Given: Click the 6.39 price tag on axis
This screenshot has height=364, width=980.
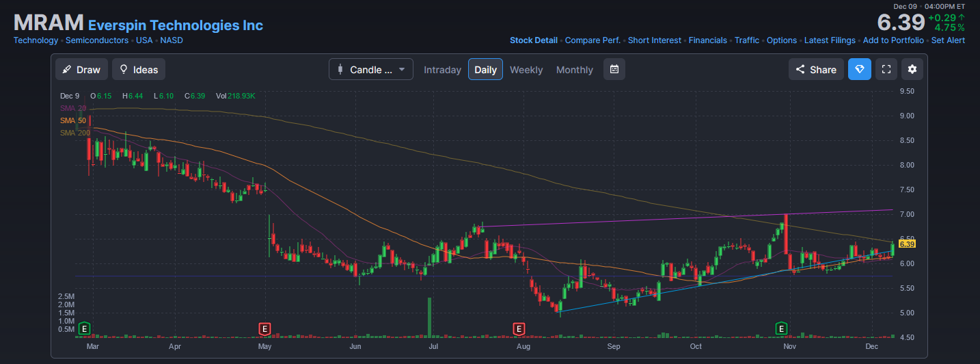Looking at the screenshot, I should pos(907,244).
